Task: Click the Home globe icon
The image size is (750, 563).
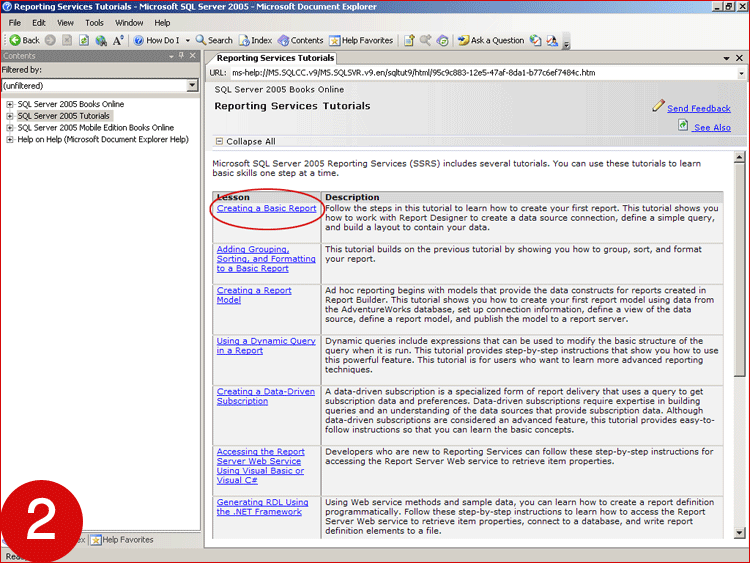Action: tap(101, 41)
